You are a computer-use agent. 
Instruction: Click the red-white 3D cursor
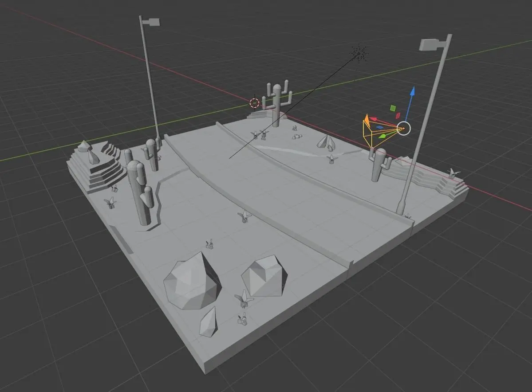point(255,103)
